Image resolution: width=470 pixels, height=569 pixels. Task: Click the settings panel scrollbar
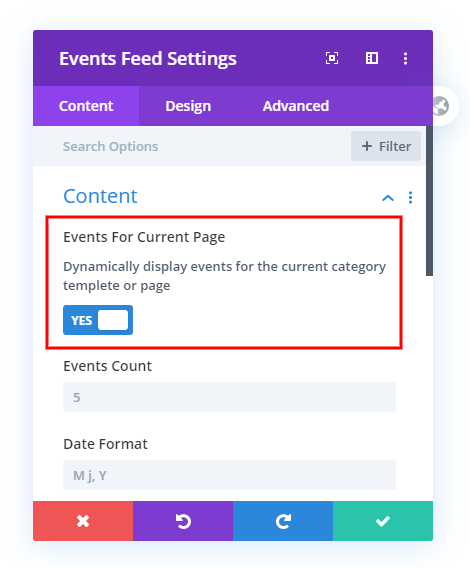429,201
